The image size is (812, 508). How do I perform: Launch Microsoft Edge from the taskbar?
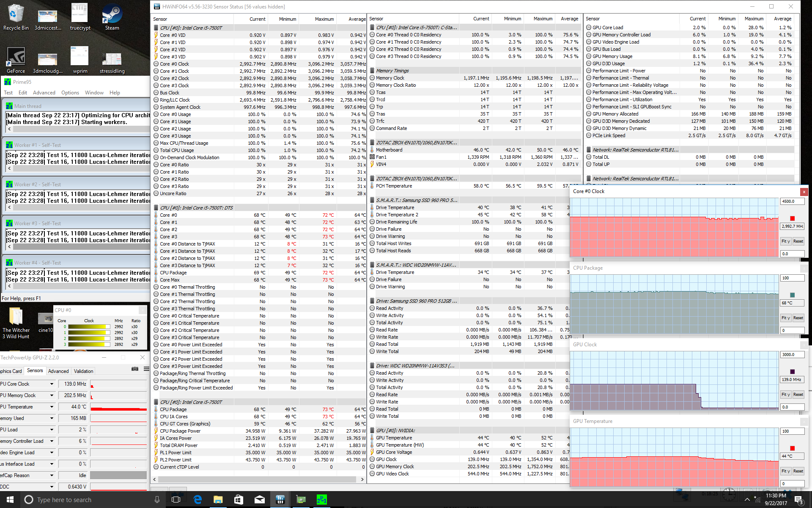click(x=198, y=500)
